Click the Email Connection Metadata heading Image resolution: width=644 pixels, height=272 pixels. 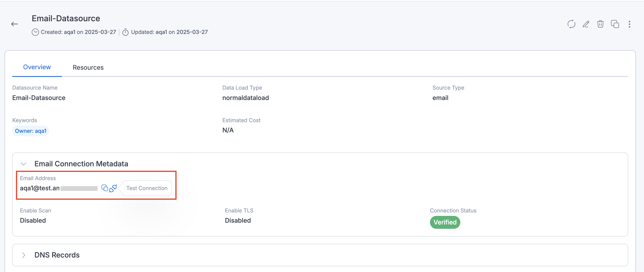81,164
